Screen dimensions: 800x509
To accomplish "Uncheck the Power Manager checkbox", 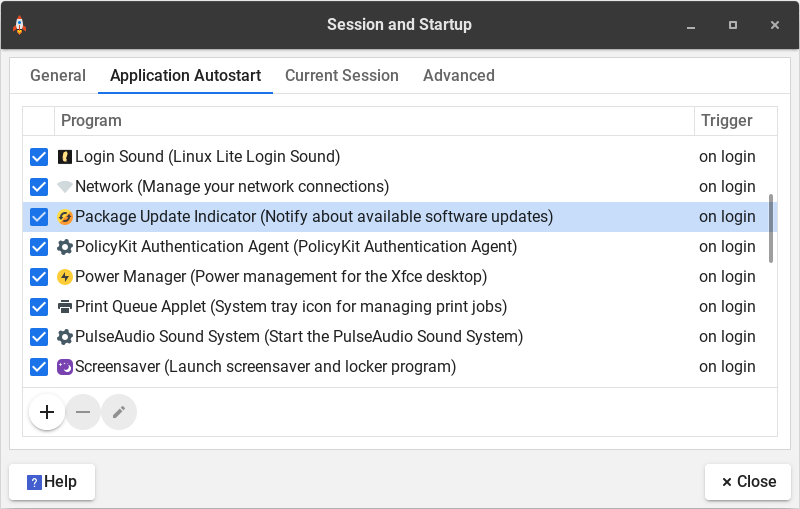I will [x=39, y=277].
